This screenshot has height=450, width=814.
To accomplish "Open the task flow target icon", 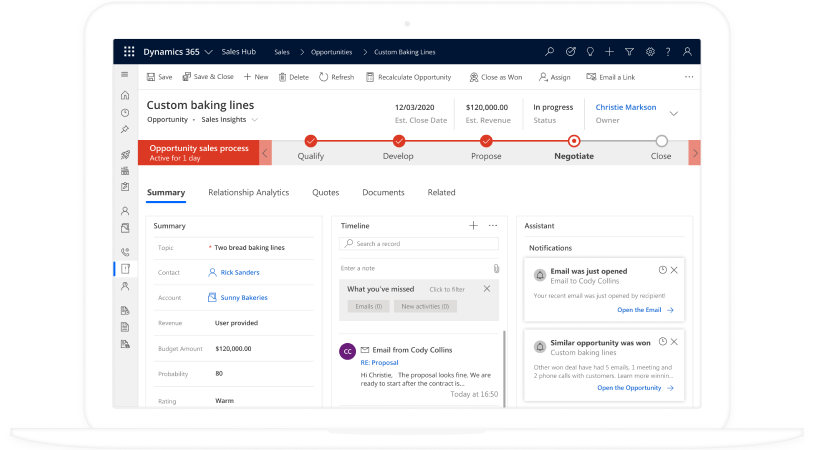I will (571, 51).
